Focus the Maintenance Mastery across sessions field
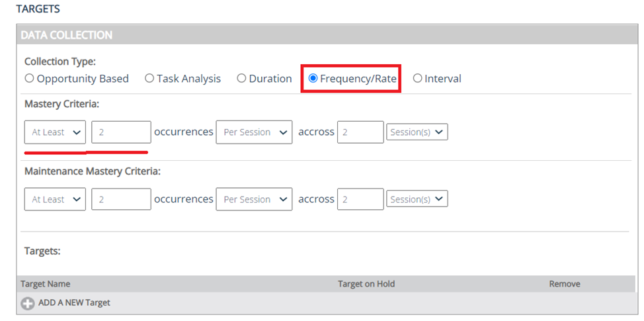 [x=360, y=199]
